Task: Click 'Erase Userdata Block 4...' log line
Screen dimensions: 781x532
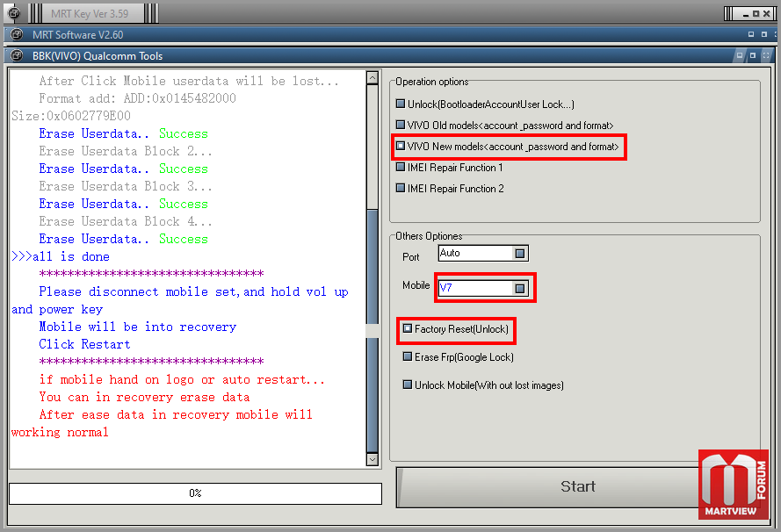Action: click(126, 221)
